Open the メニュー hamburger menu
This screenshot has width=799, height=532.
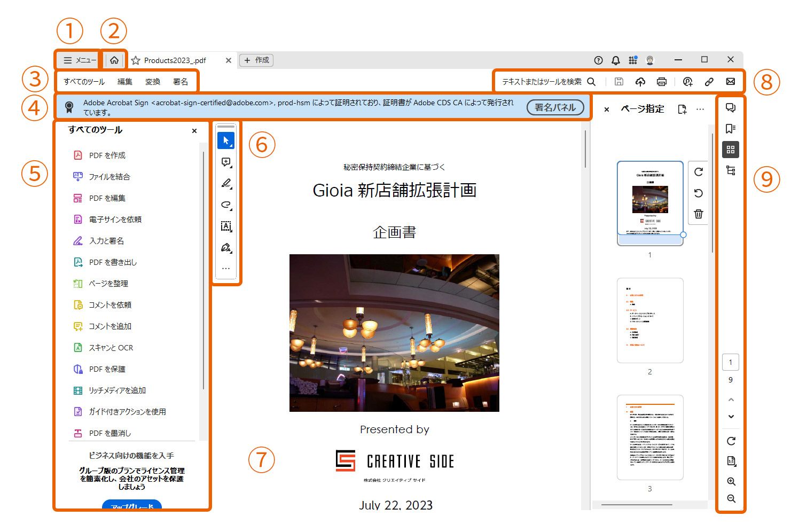pos(80,60)
